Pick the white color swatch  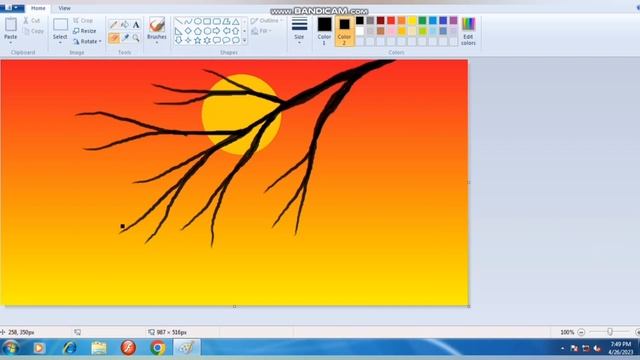click(x=360, y=31)
